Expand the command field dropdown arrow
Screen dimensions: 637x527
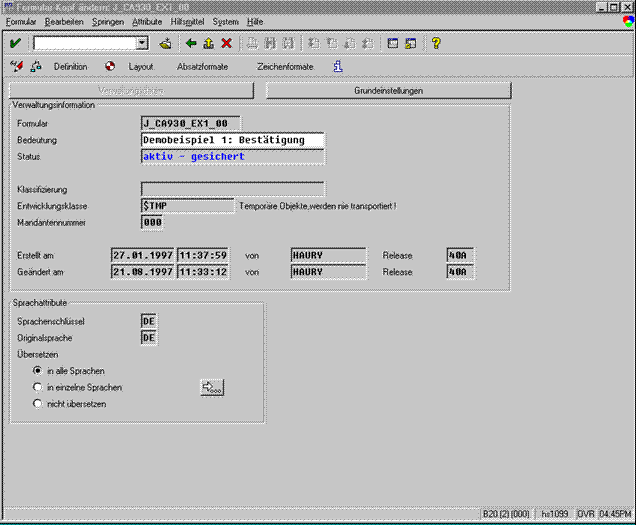click(142, 43)
